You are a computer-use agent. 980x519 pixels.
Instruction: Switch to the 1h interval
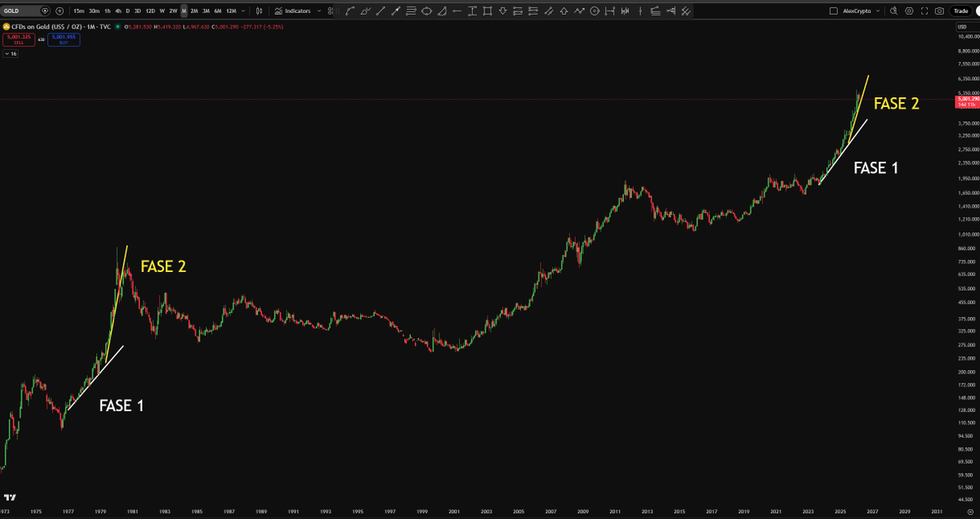pyautogui.click(x=107, y=11)
